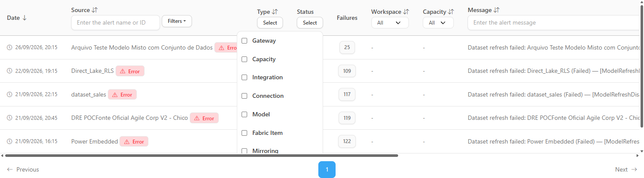The width and height of the screenshot is (644, 178).
Task: Click clock icon beside 21/09/2026, 20:45
Action: pyautogui.click(x=9, y=118)
